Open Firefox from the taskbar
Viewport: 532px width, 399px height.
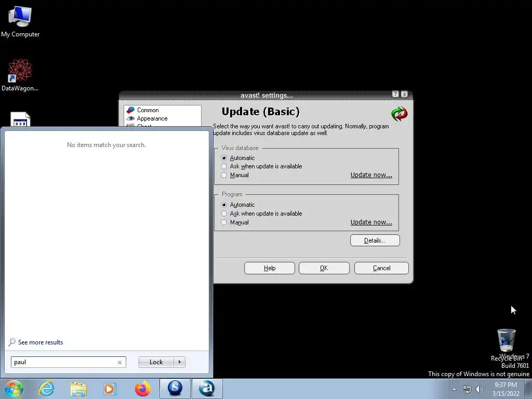(x=142, y=389)
